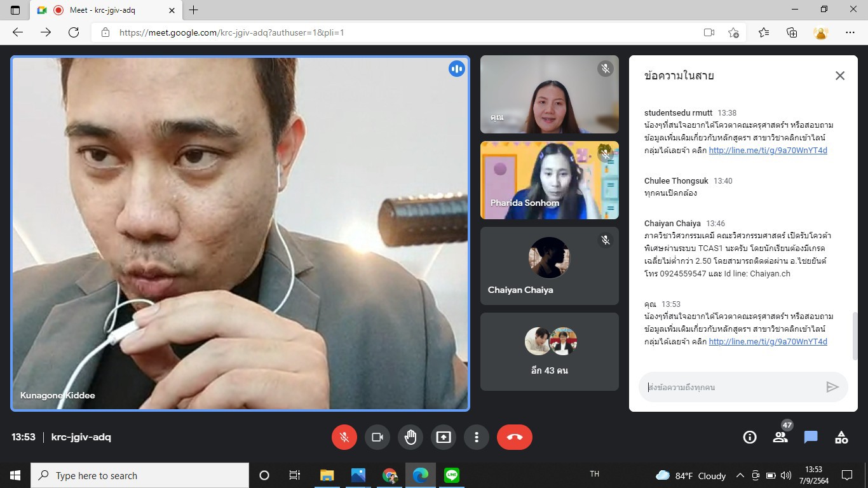Click the Kunagone Kiddee main video
The width and height of the screenshot is (868, 488).
pos(240,233)
